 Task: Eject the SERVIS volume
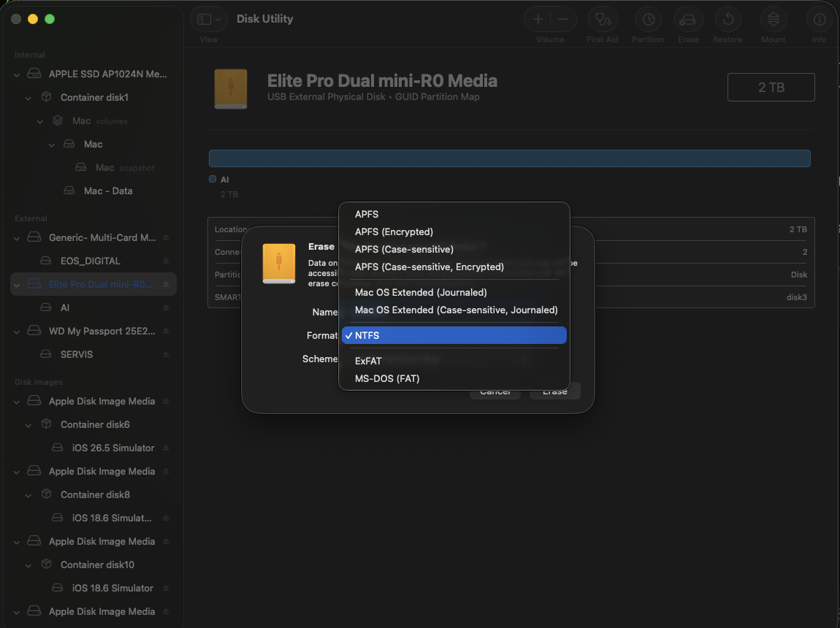[x=166, y=354]
